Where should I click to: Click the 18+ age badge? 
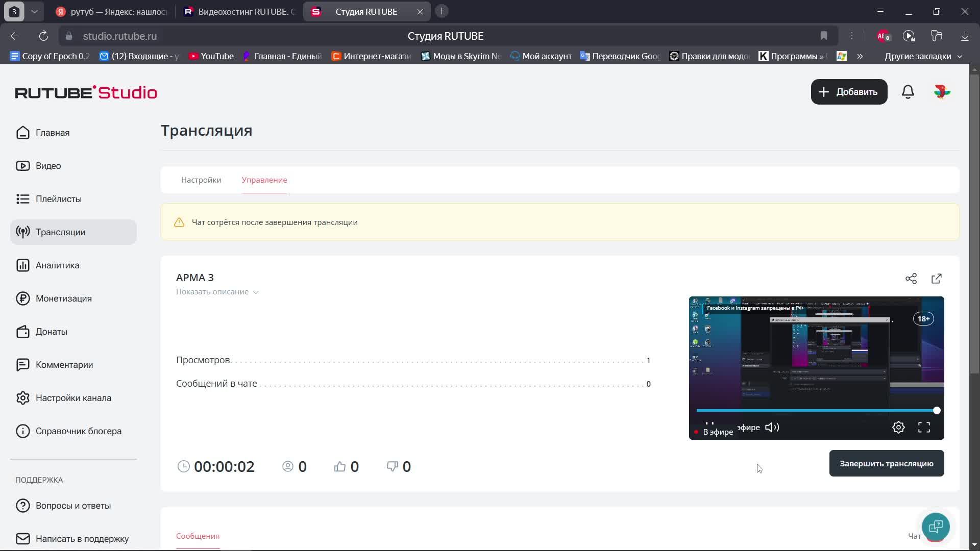point(923,319)
